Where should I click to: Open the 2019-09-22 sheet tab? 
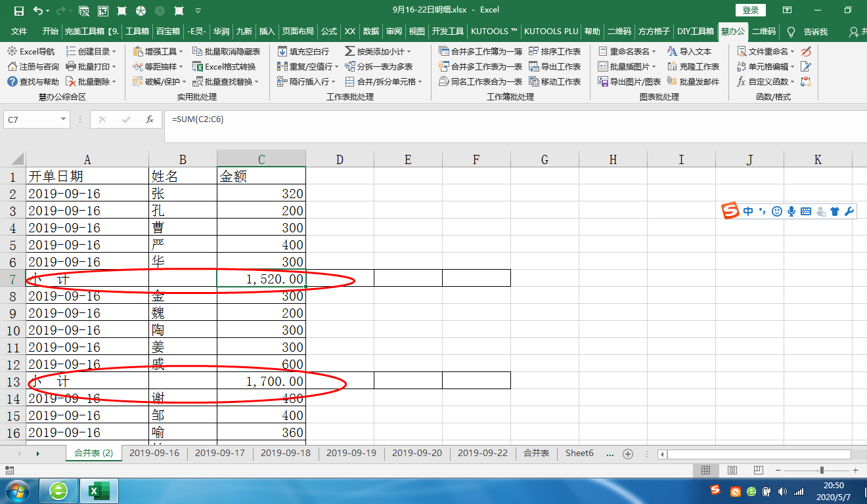coord(483,453)
